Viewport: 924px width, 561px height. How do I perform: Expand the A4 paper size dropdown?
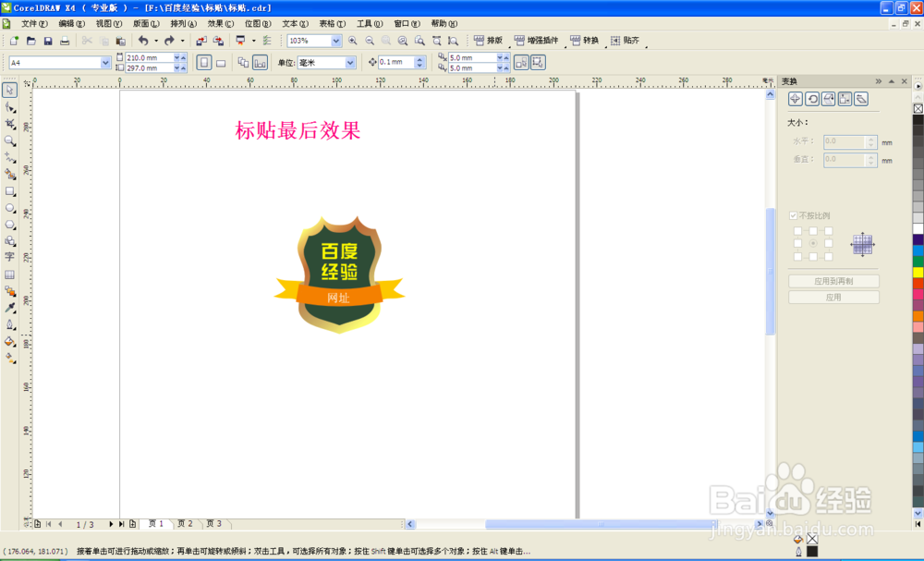pos(104,61)
